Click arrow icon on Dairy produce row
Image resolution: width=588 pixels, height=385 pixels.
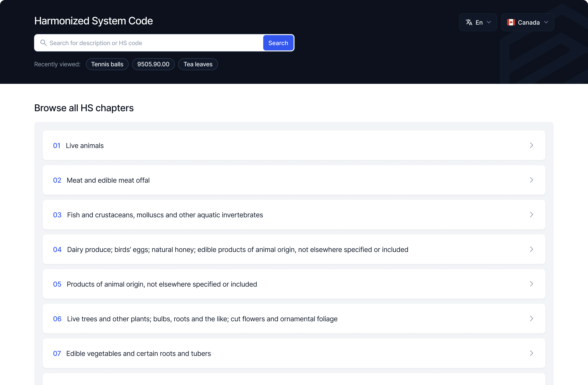point(531,249)
